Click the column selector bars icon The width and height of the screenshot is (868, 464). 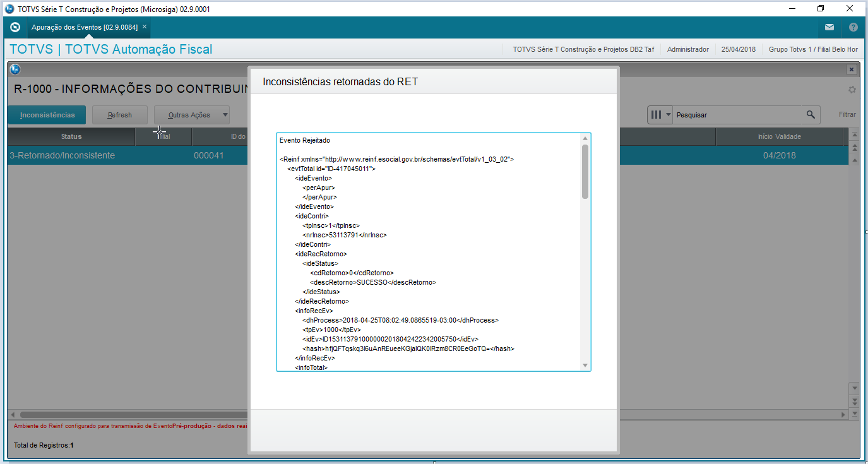656,115
